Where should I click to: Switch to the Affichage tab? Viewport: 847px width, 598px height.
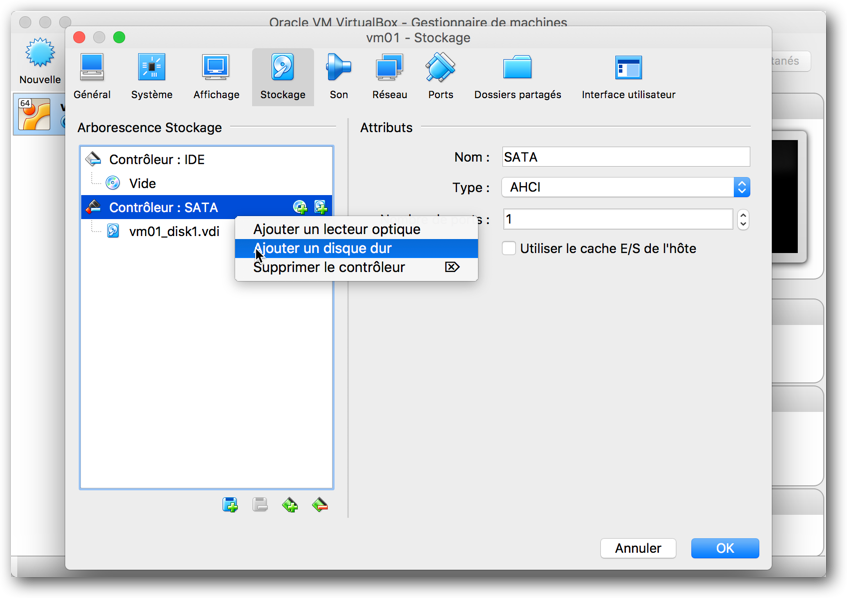point(216,77)
